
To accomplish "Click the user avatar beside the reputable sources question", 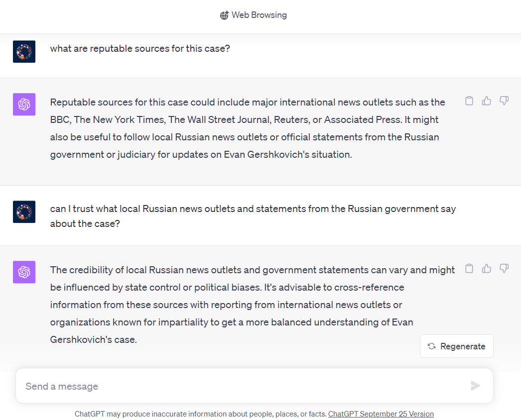I will tap(24, 51).
